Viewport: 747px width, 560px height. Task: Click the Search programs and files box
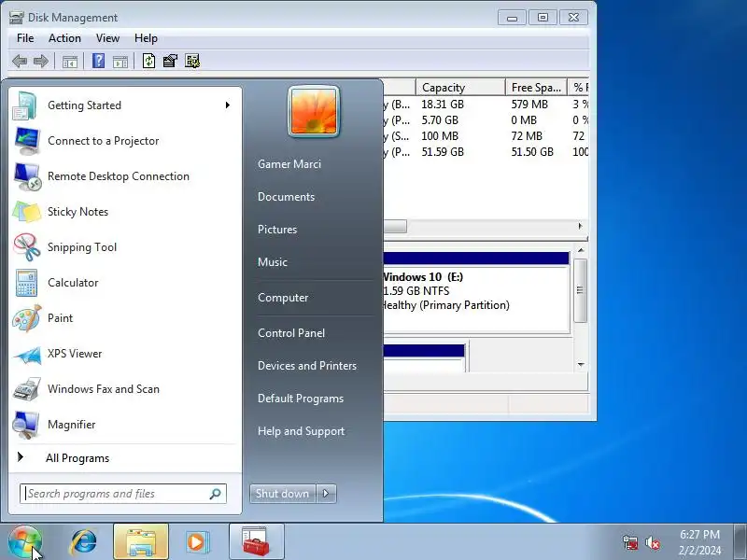tap(123, 494)
